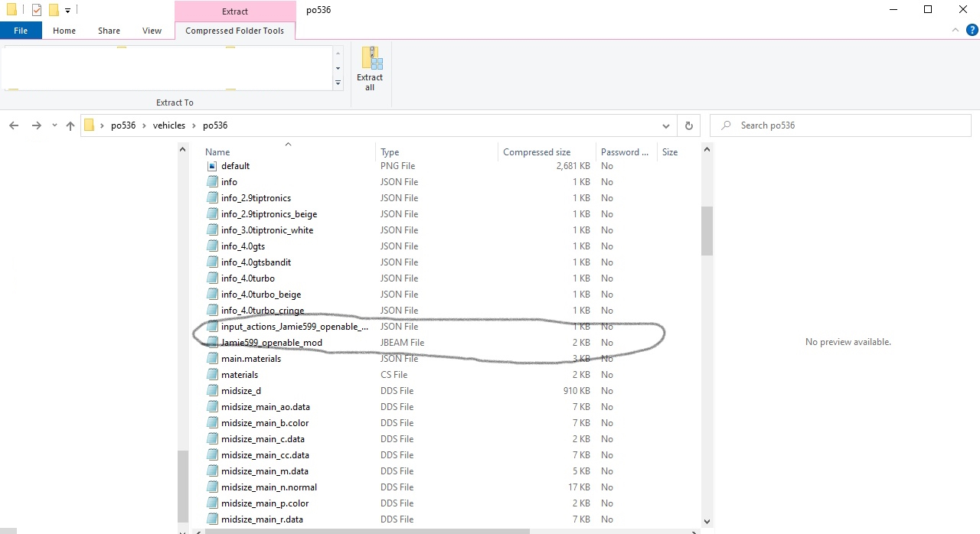Select info_4.0turbo file icon
This screenshot has width=980, height=534.
pyautogui.click(x=213, y=278)
